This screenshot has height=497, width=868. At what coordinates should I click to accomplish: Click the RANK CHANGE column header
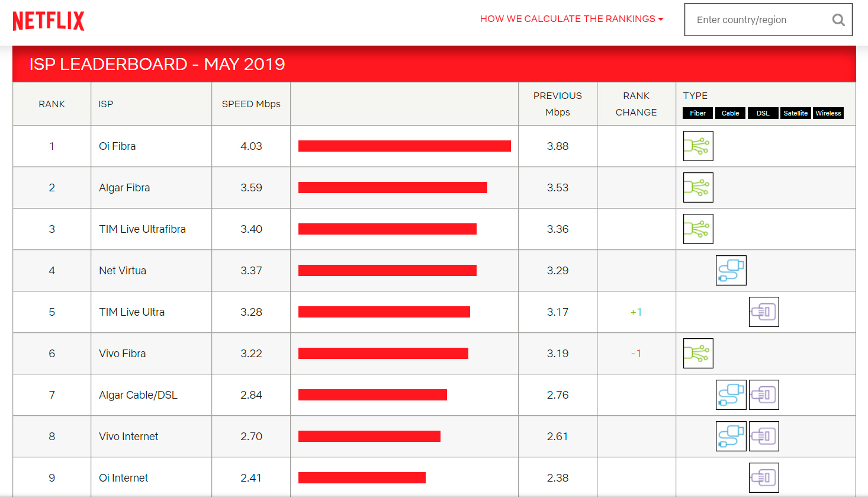tap(636, 104)
